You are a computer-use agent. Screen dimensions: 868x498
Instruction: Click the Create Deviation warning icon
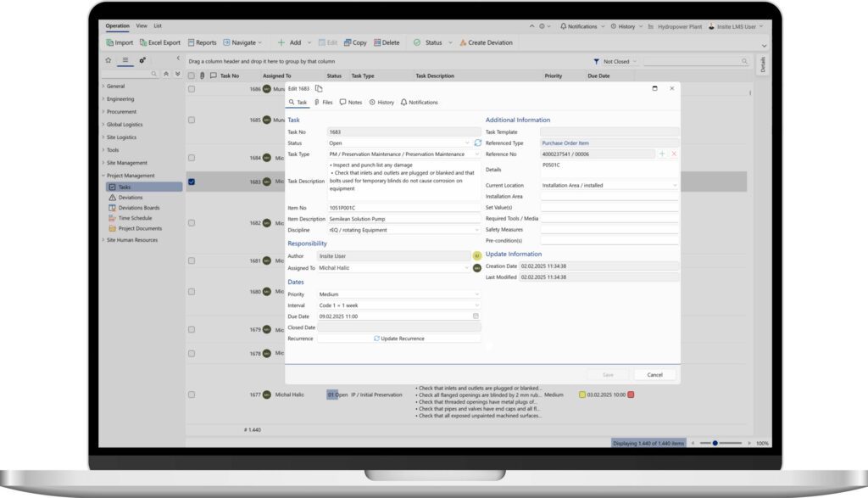pos(463,42)
